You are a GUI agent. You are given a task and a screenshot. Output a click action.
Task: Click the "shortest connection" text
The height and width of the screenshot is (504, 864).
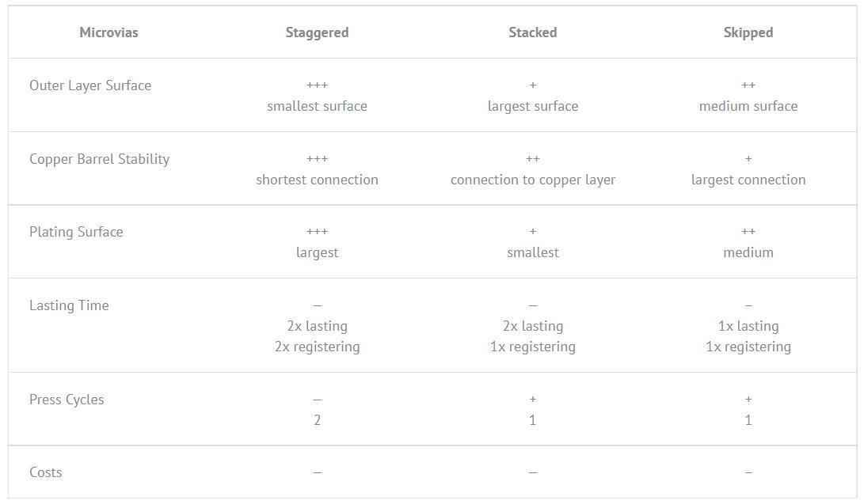[317, 180]
